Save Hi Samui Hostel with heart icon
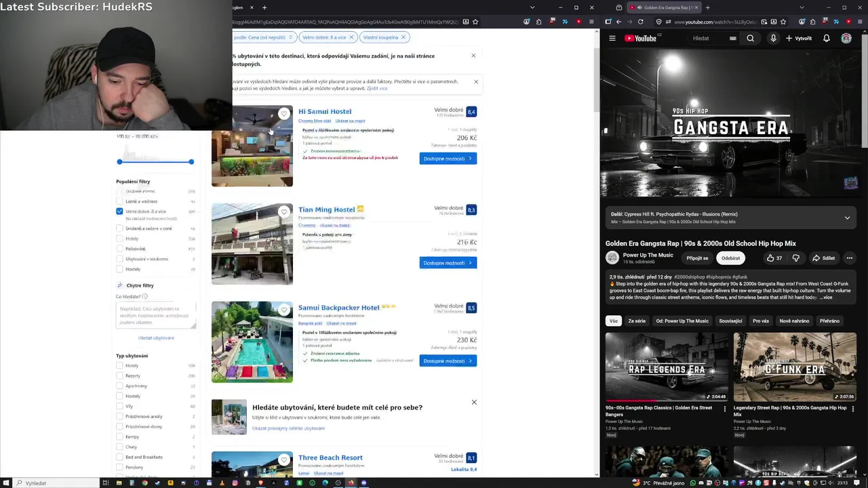868x488 pixels. pos(284,114)
